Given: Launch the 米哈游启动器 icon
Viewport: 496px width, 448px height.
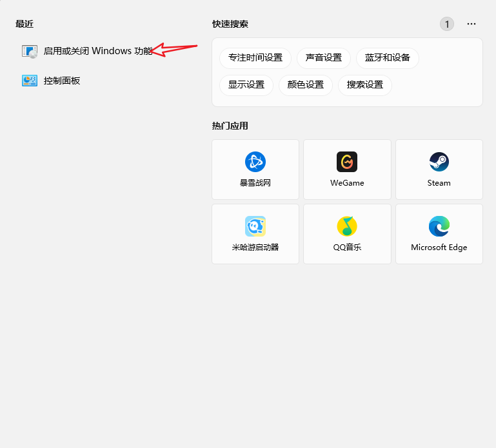Looking at the screenshot, I should (255, 226).
